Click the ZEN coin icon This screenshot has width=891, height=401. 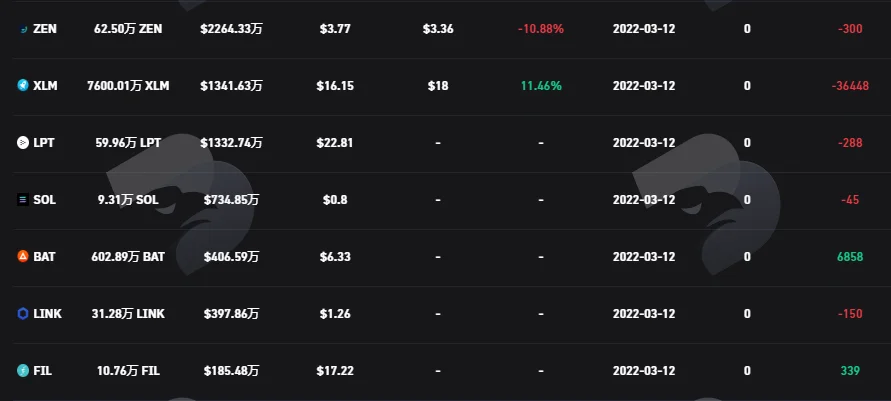23,29
